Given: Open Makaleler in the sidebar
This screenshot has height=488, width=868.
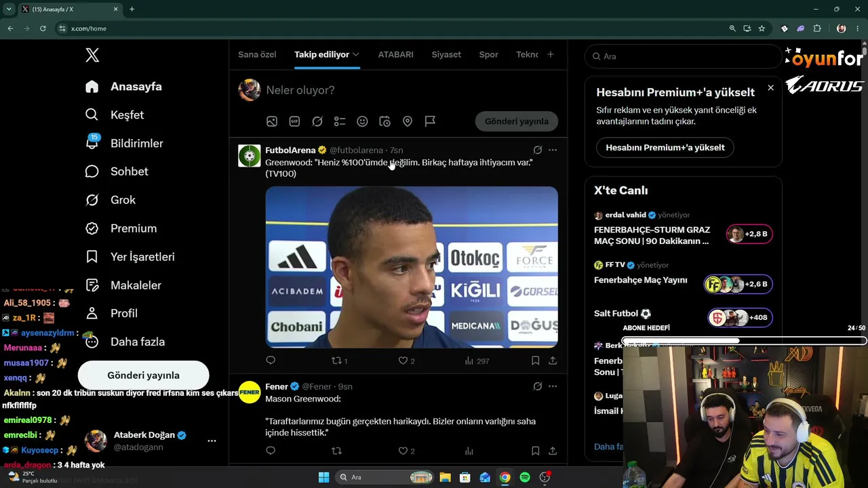Looking at the screenshot, I should 123,285.
